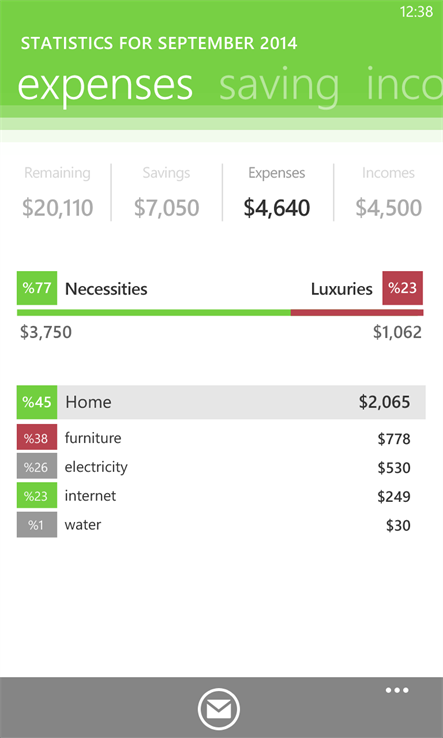443x738 pixels.
Task: Tap the %1 water badge
Action: pyautogui.click(x=37, y=525)
